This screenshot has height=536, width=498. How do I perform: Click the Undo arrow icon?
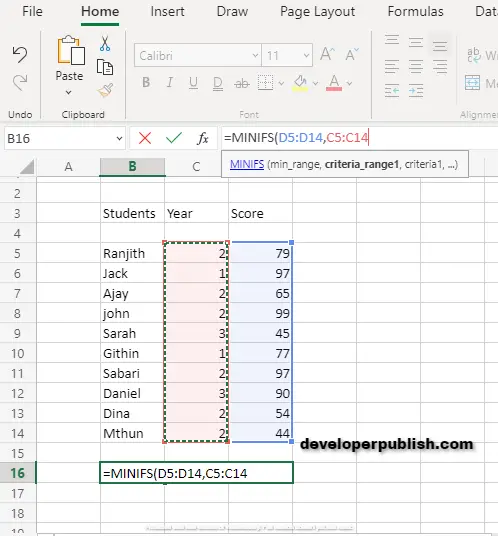(19, 55)
